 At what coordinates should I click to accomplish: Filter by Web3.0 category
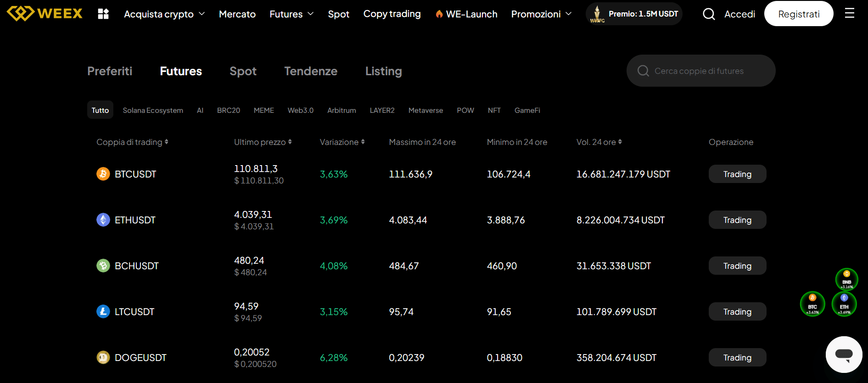(x=301, y=110)
